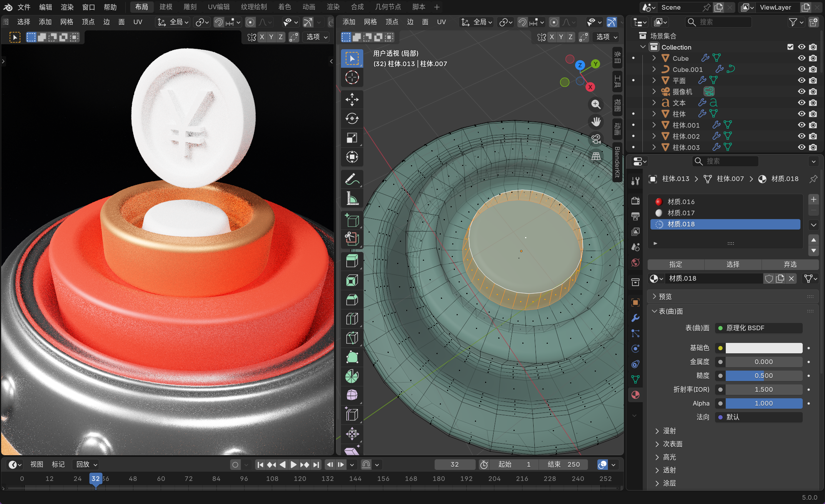Select the Annotate pencil tool
The image size is (825, 504).
click(352, 180)
